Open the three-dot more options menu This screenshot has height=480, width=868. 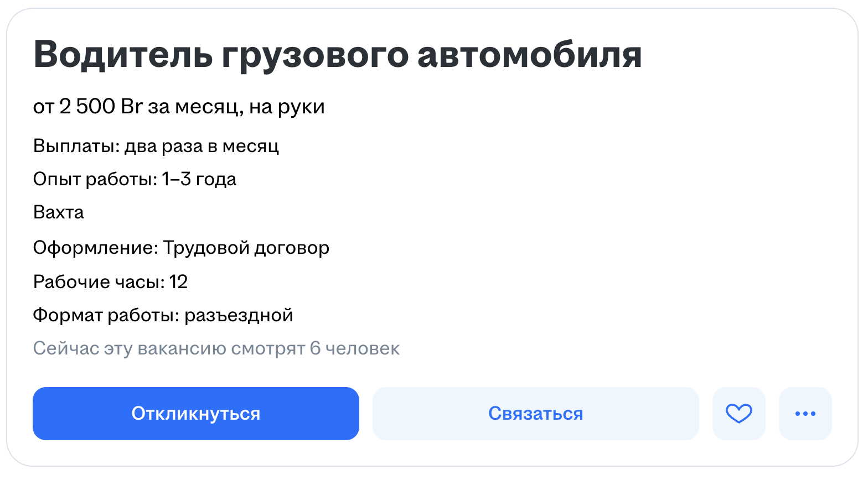805,414
